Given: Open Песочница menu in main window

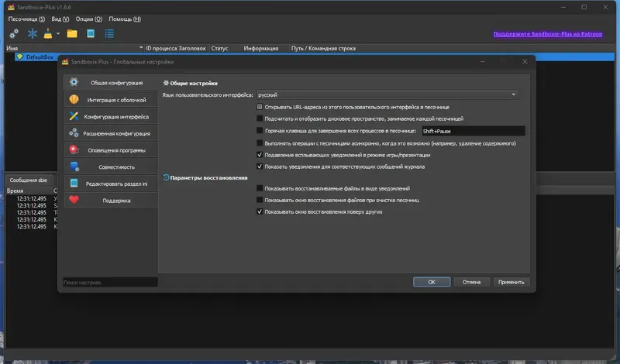Looking at the screenshot, I should (x=26, y=19).
